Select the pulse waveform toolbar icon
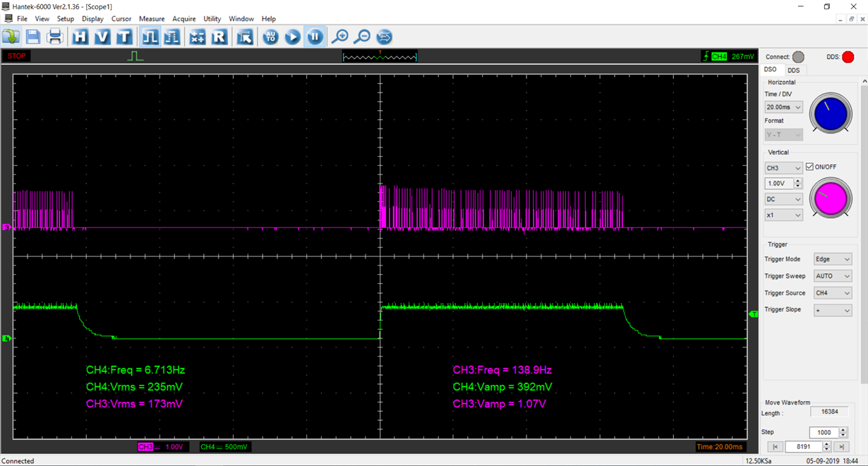 [150, 37]
